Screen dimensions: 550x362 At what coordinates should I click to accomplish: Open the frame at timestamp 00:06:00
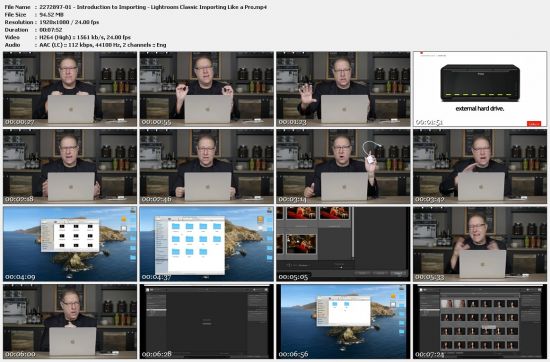coord(70,321)
